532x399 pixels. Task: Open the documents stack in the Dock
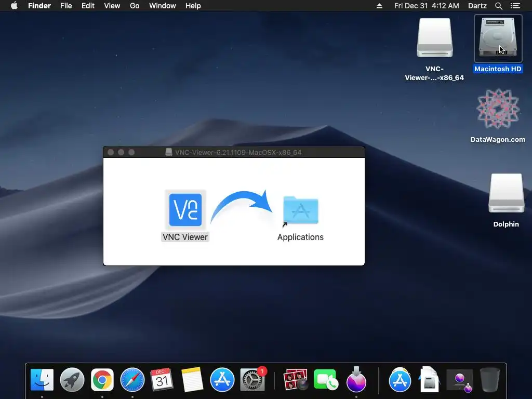click(430, 379)
